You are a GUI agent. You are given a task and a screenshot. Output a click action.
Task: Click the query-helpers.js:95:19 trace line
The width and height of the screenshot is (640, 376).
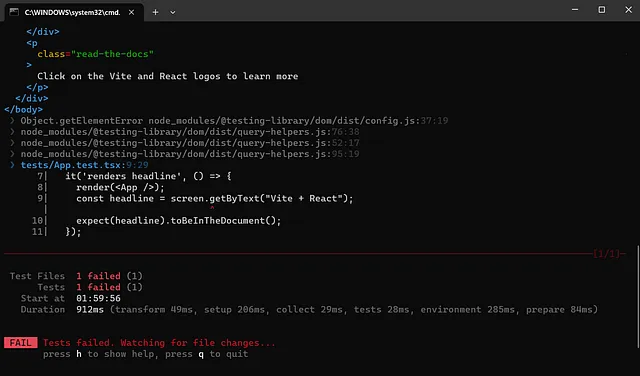[190, 154]
